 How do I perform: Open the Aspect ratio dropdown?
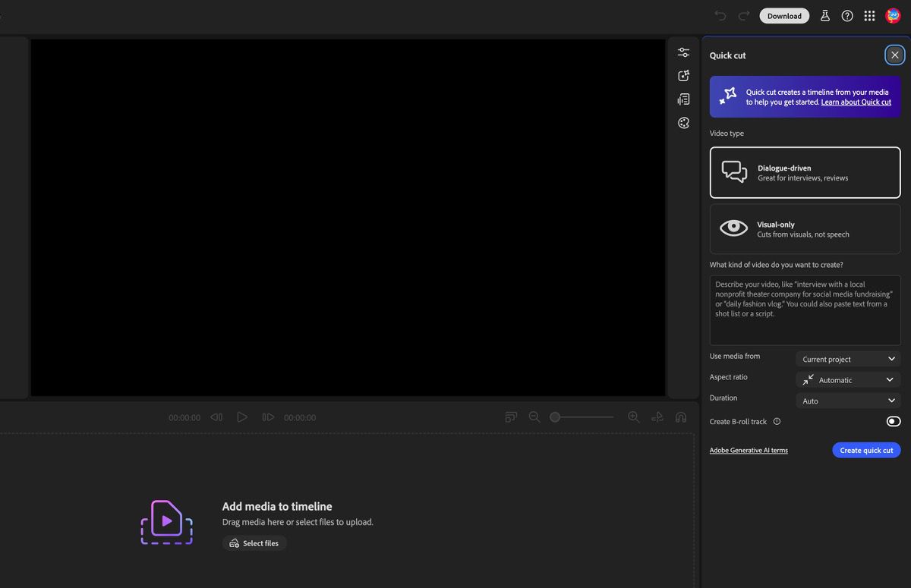point(848,379)
